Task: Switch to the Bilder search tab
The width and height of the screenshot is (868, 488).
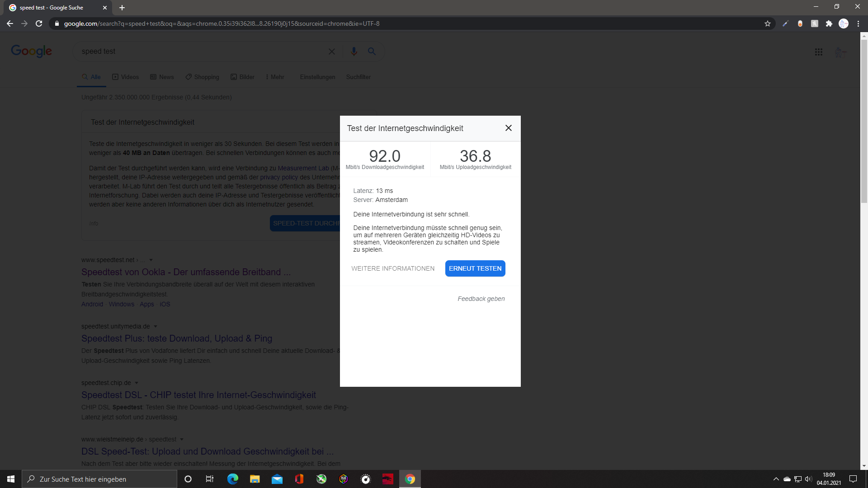Action: (242, 77)
